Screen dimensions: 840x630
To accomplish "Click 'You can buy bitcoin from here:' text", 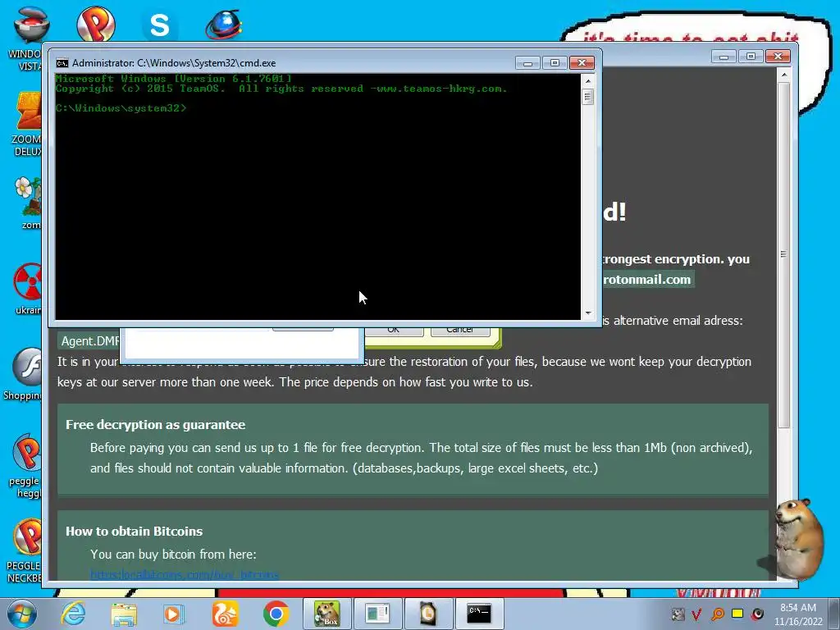I will pos(174,555).
